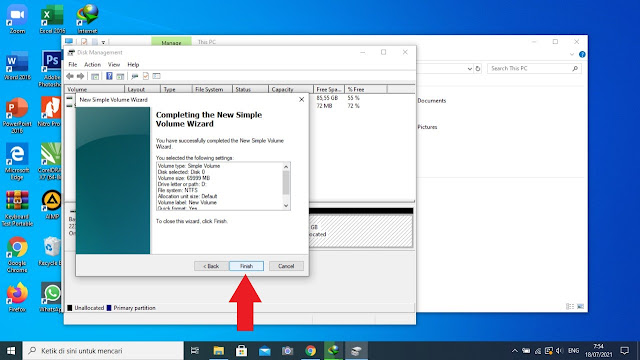640x360 pixels.
Task: Open the Word 2016 desktop shortcut
Action: tap(17, 65)
